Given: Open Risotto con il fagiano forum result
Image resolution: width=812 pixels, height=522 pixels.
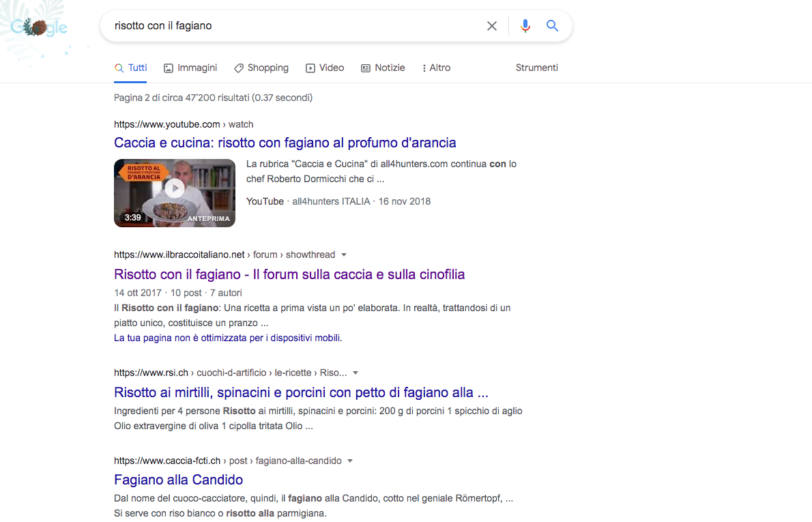Looking at the screenshot, I should [289, 274].
